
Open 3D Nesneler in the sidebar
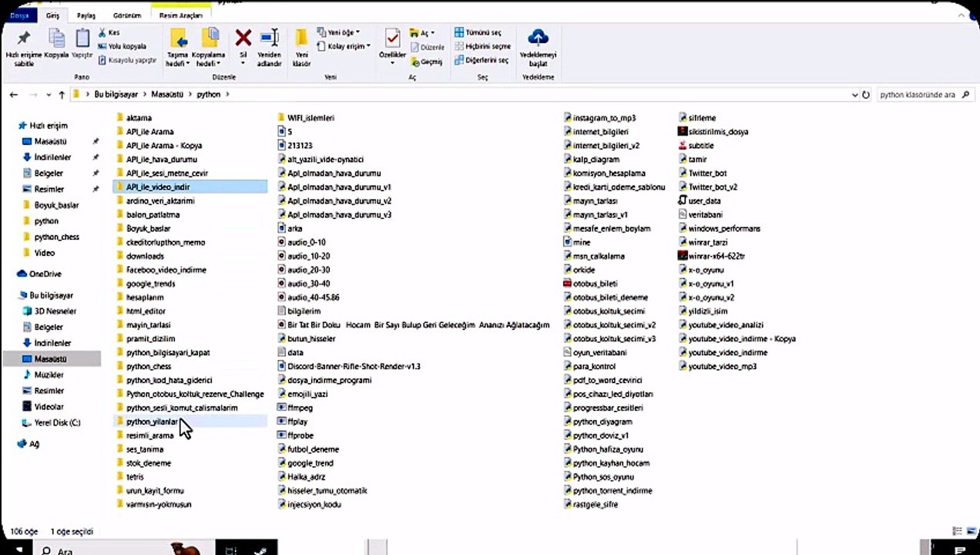click(x=49, y=311)
